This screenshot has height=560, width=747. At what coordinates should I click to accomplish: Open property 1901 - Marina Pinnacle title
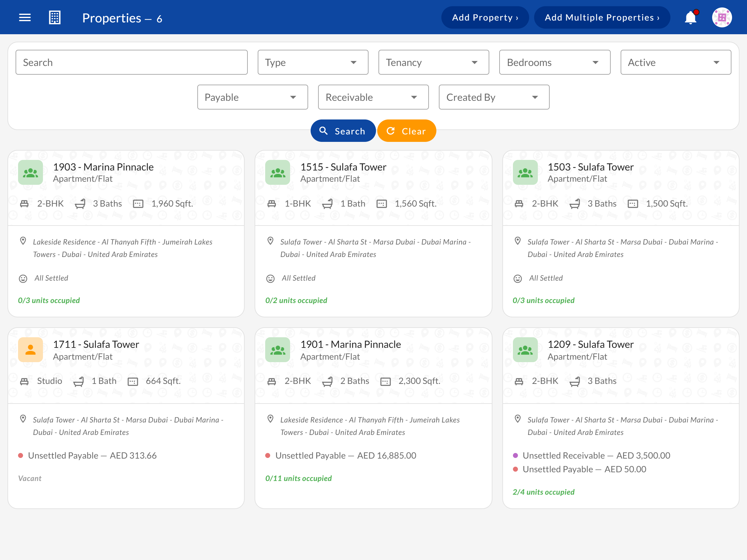coord(350,344)
